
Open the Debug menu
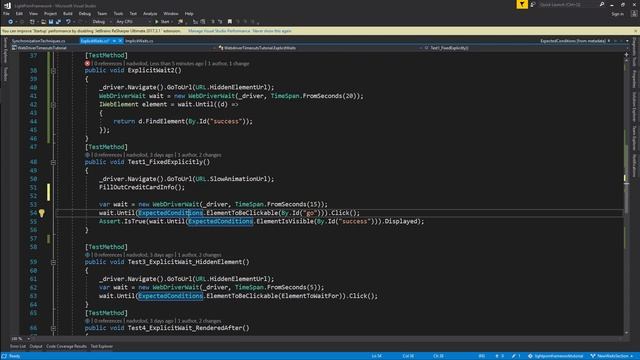[84, 14]
